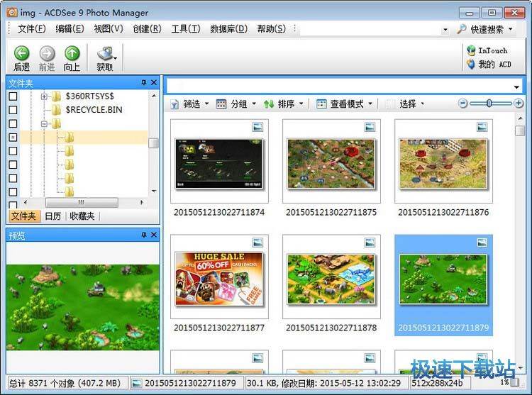Toggle the partially checked folder checkbox

coord(13,137)
